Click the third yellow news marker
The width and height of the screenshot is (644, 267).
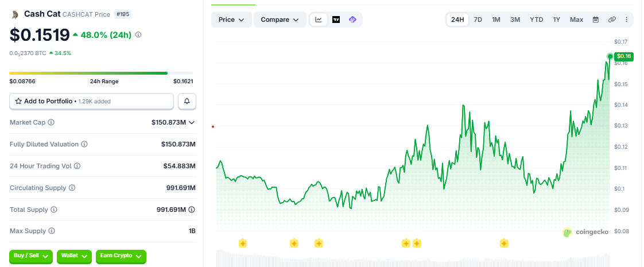(x=319, y=243)
